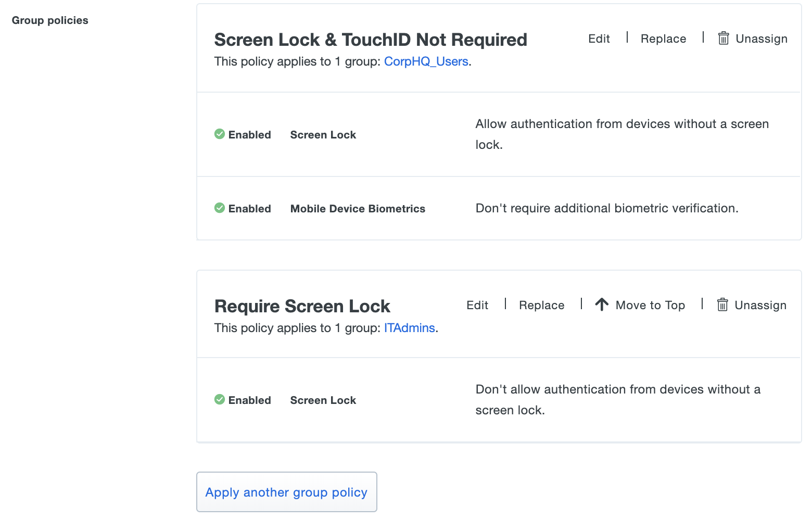Click the Require Screen Lock heading
Screen dimensions: 812x520
[302, 307]
